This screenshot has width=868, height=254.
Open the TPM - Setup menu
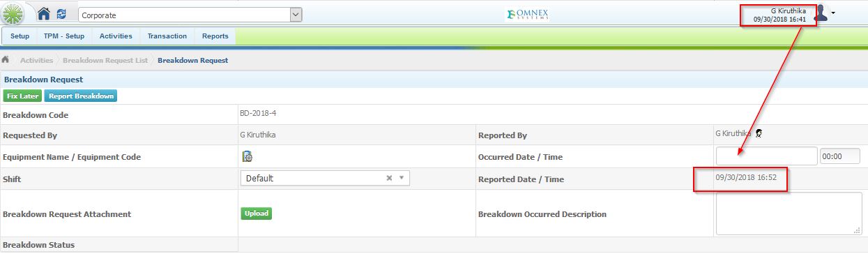click(64, 36)
